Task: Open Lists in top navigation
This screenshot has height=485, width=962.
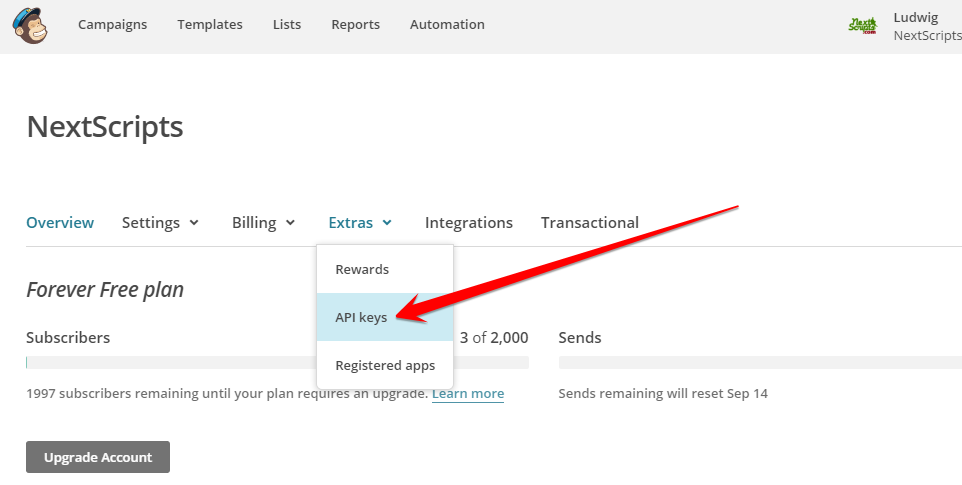Action: click(x=287, y=25)
